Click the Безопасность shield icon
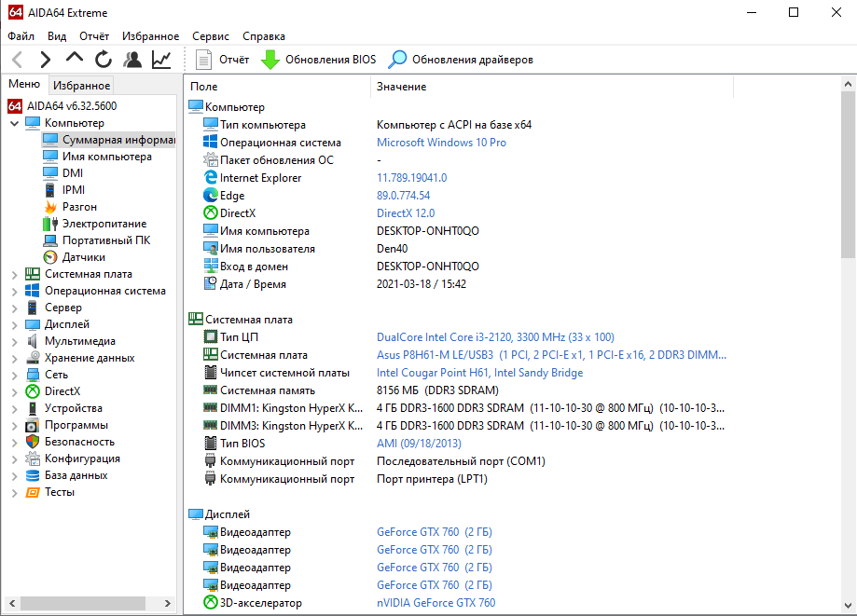The height and width of the screenshot is (616, 857). click(33, 442)
